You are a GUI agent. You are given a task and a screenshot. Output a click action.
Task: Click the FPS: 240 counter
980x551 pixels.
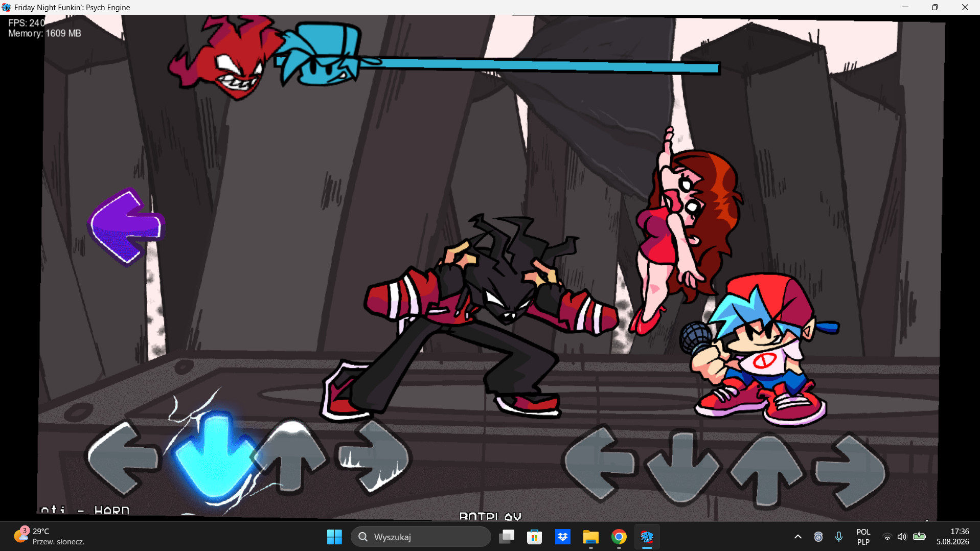pos(27,23)
